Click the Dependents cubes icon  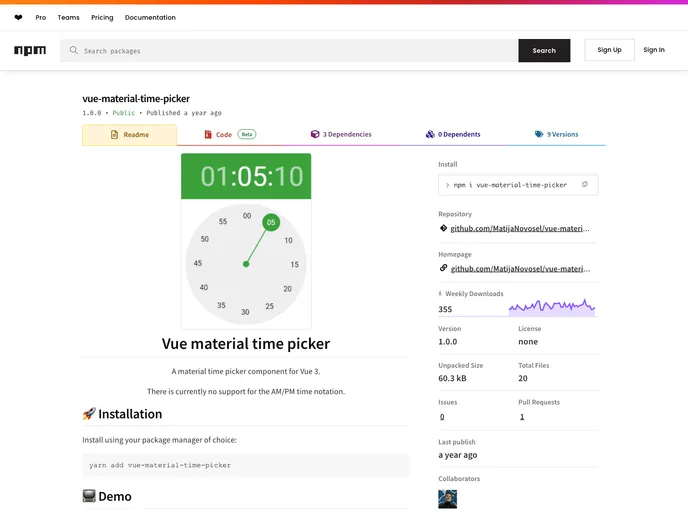tap(430, 134)
